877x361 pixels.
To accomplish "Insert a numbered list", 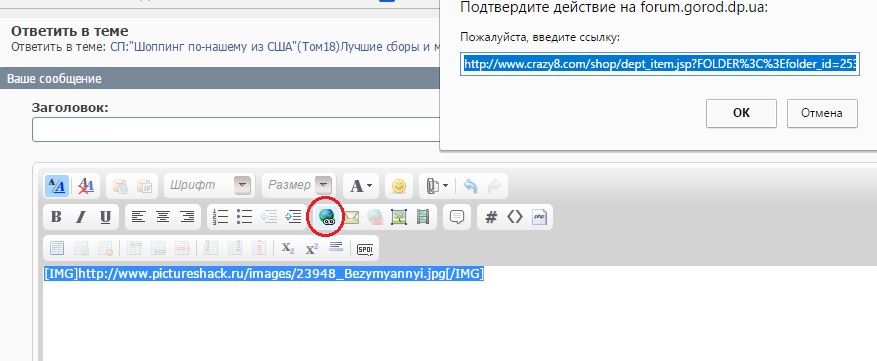I will pos(221,217).
